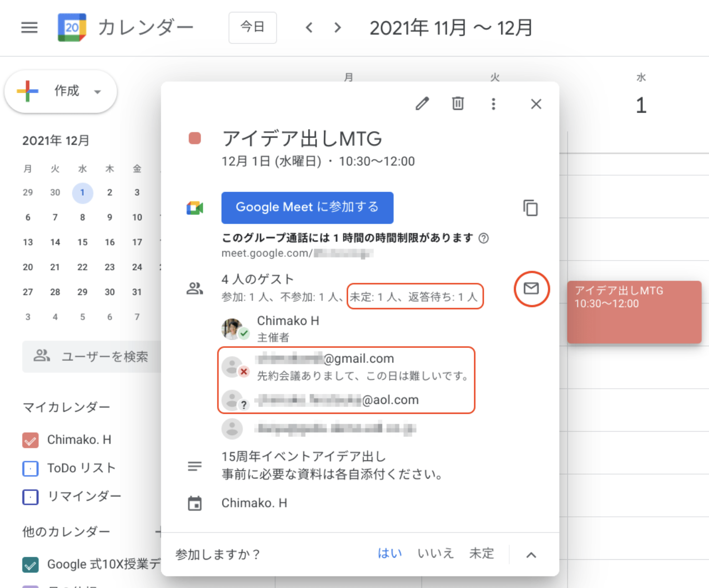This screenshot has height=588, width=709.
Task: Join via Google Meet に参加する button
Action: pyautogui.click(x=307, y=207)
